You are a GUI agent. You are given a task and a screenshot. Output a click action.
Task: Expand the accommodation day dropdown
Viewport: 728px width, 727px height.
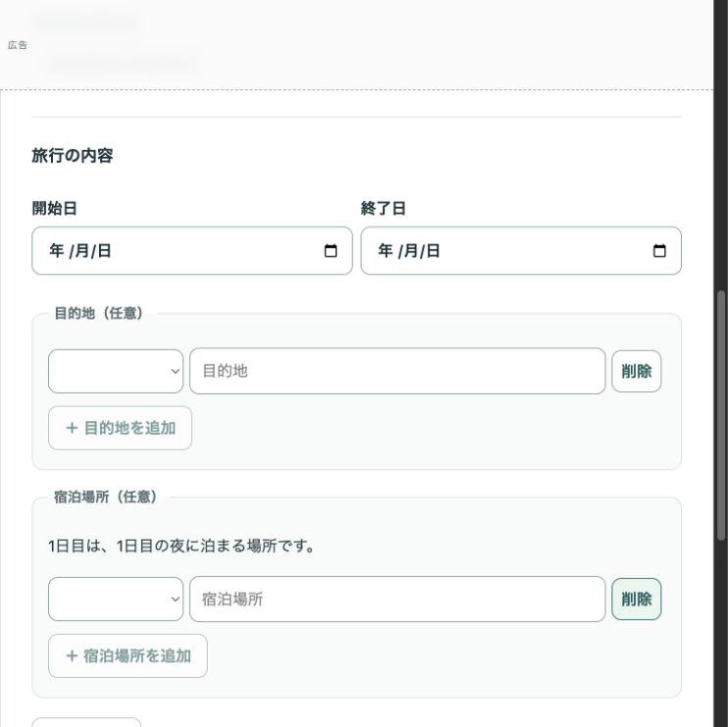[116, 598]
